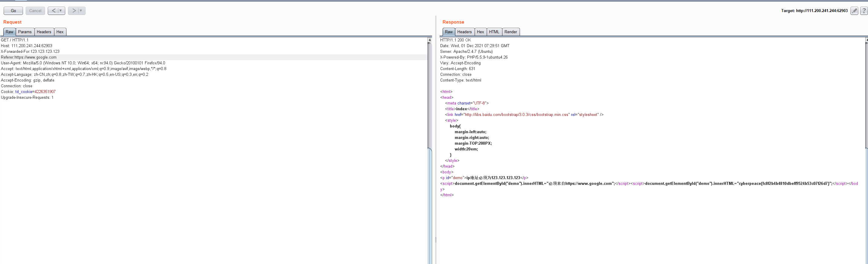Click the meta charset="UTF-8" line

(x=467, y=103)
